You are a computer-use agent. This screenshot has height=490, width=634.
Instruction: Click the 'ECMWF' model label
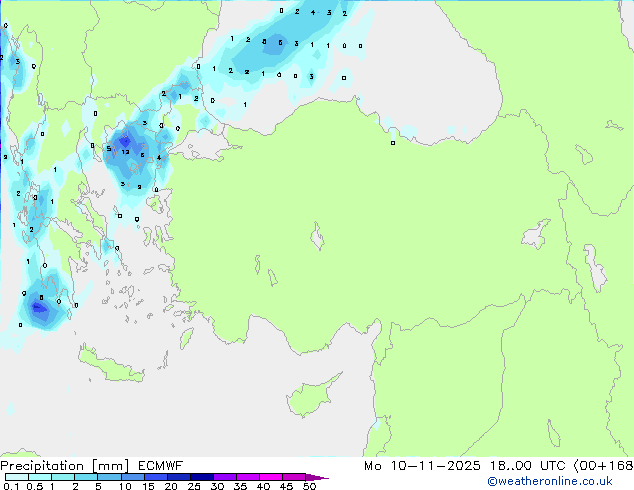[161, 466]
